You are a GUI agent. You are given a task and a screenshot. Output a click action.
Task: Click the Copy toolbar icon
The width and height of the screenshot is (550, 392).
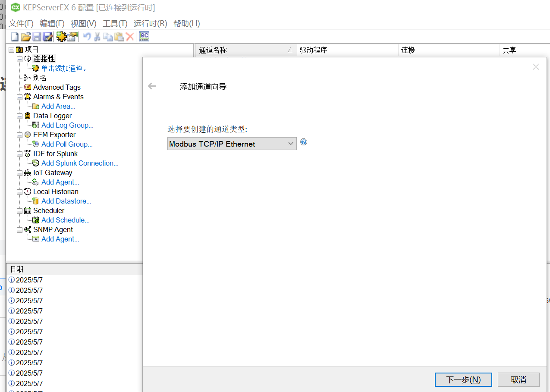point(108,37)
